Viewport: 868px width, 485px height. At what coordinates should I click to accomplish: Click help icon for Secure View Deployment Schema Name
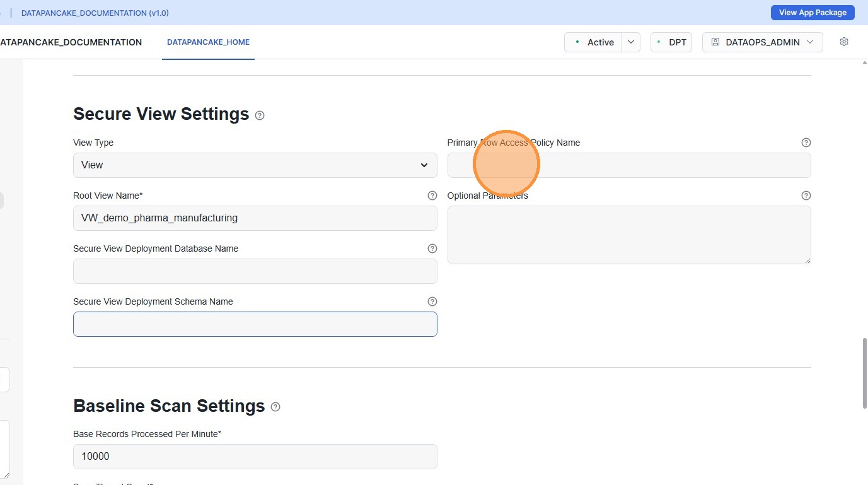[432, 301]
